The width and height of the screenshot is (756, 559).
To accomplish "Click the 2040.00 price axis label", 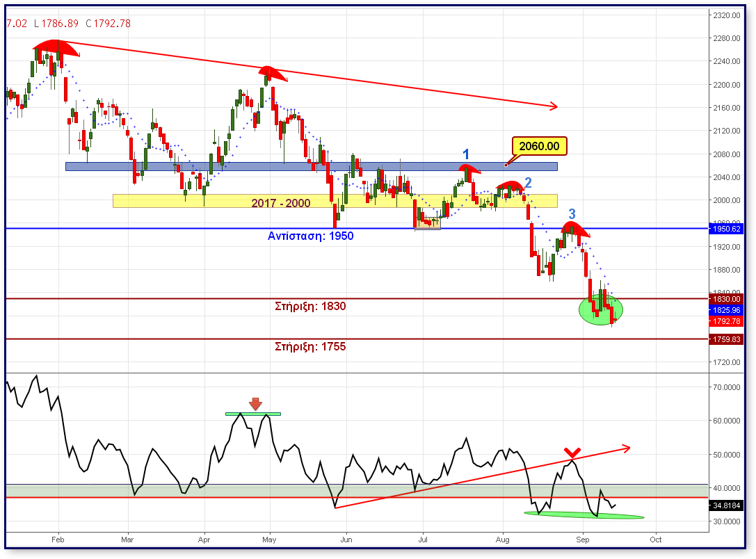I will pyautogui.click(x=727, y=177).
